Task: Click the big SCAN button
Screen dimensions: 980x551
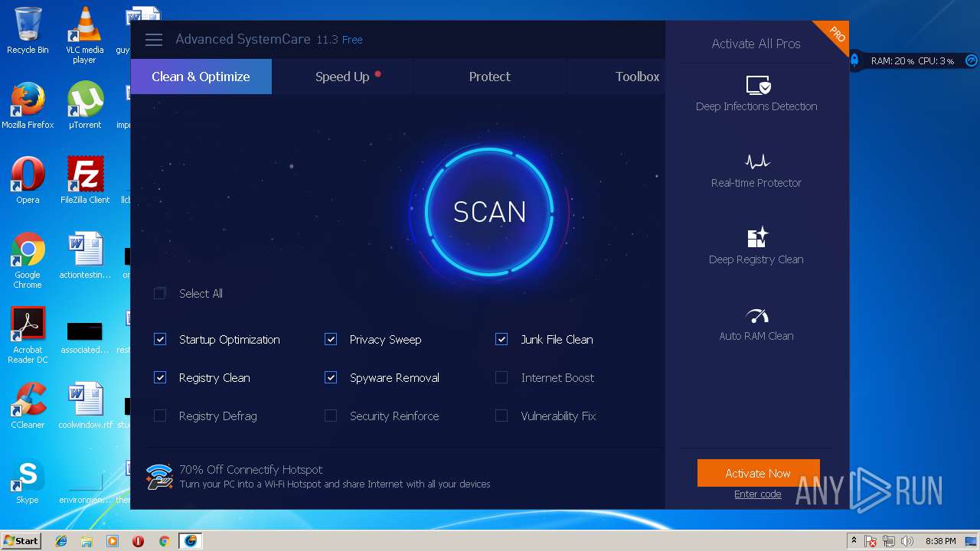Action: click(490, 212)
